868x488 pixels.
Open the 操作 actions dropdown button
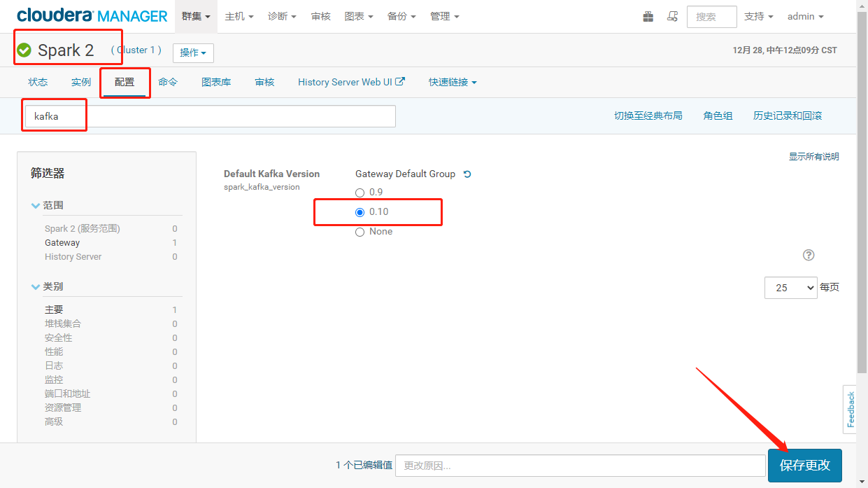(193, 53)
